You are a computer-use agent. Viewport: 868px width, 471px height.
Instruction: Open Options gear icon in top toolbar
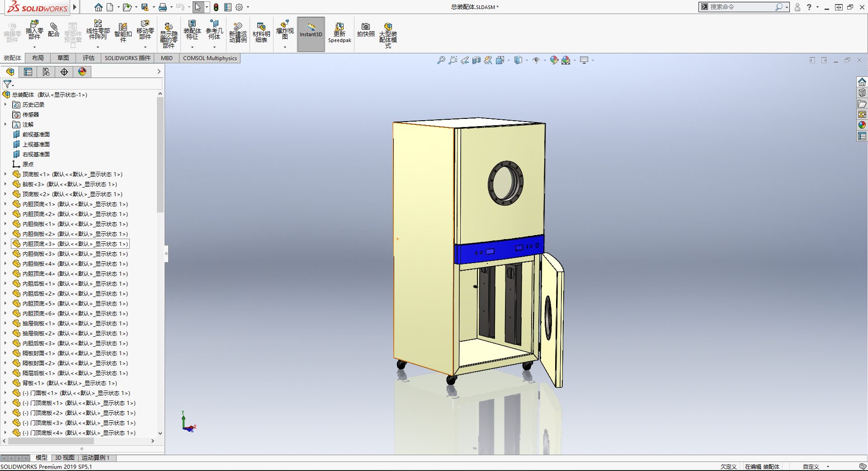(x=239, y=7)
